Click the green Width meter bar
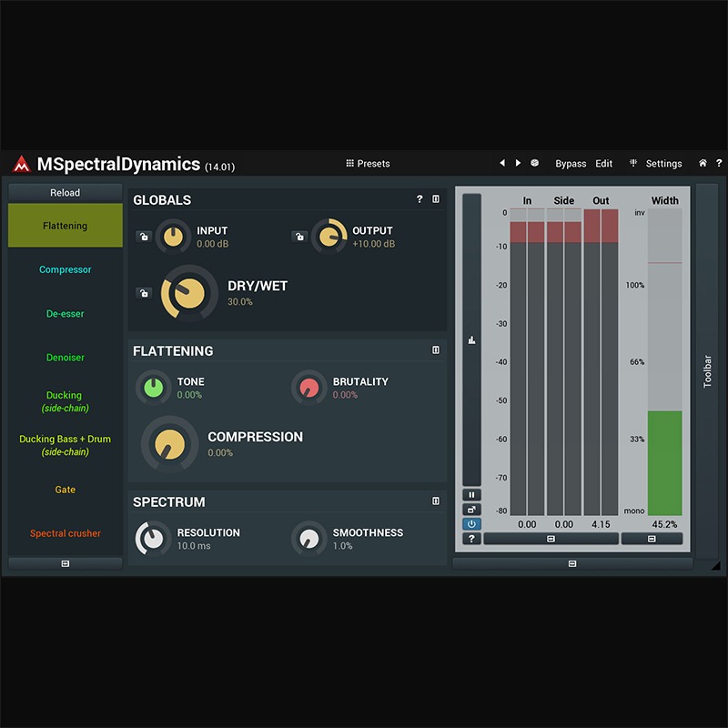 pos(665,463)
